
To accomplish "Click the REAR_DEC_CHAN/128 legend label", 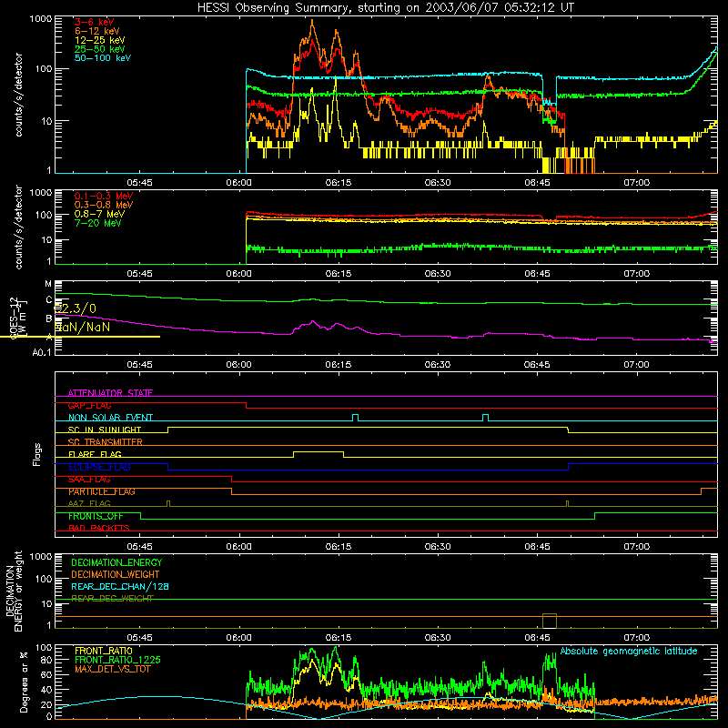I will pos(120,586).
